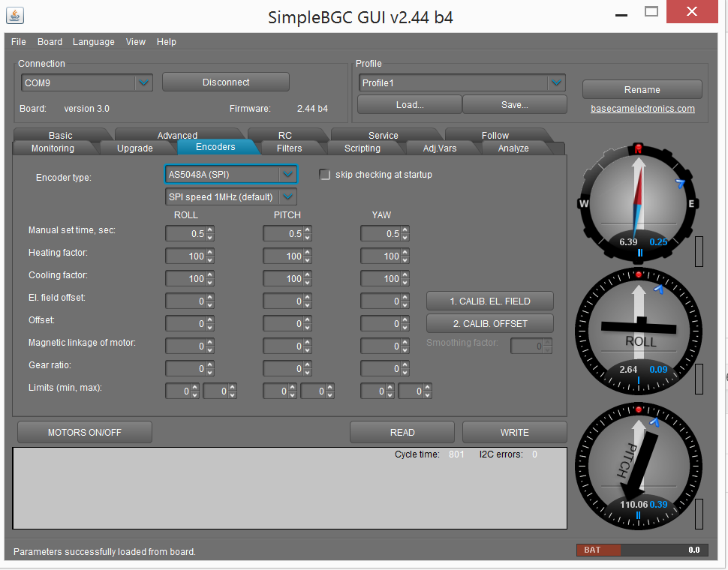
Task: Open the Help menu
Action: click(x=166, y=42)
